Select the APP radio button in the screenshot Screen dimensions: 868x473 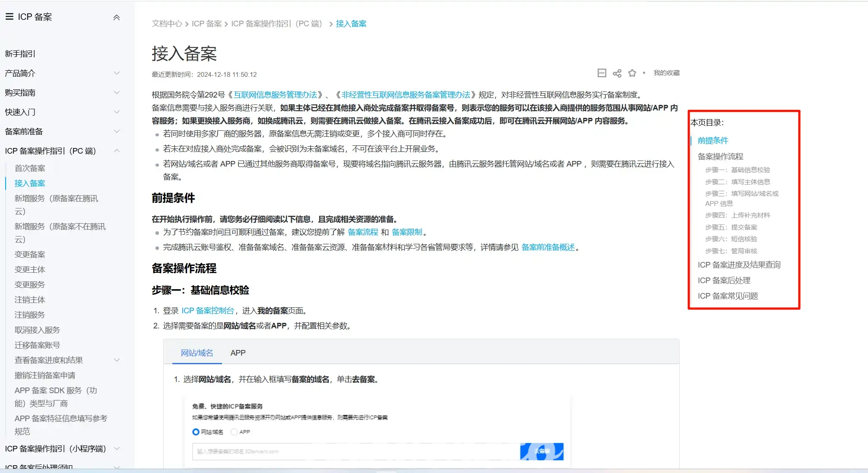point(234,432)
